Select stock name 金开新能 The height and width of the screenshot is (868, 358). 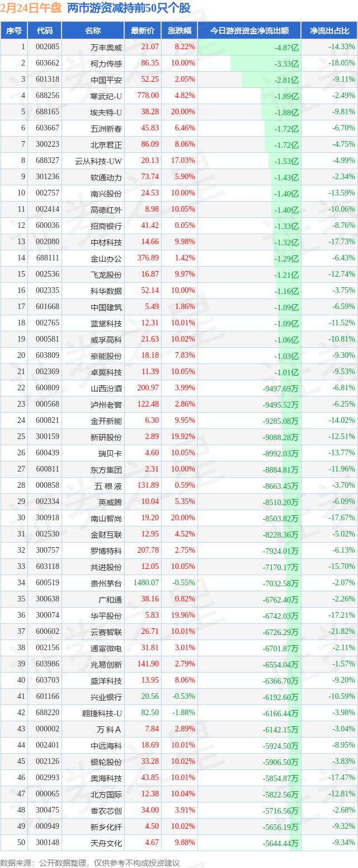[106, 421]
